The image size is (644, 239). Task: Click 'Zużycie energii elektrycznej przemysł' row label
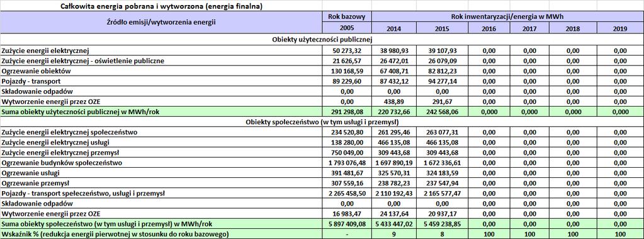point(60,152)
